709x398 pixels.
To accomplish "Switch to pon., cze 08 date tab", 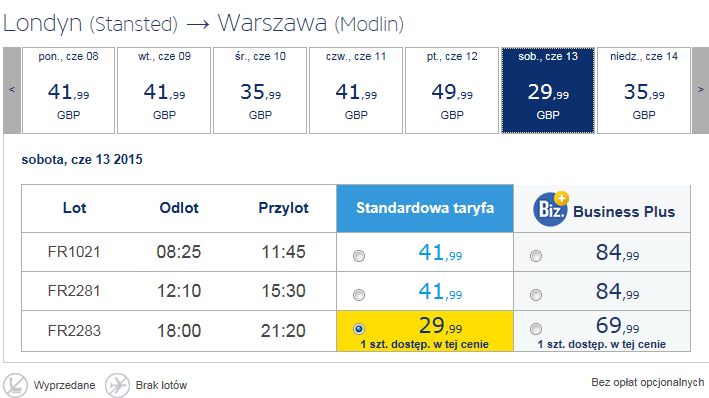I will click(x=68, y=90).
